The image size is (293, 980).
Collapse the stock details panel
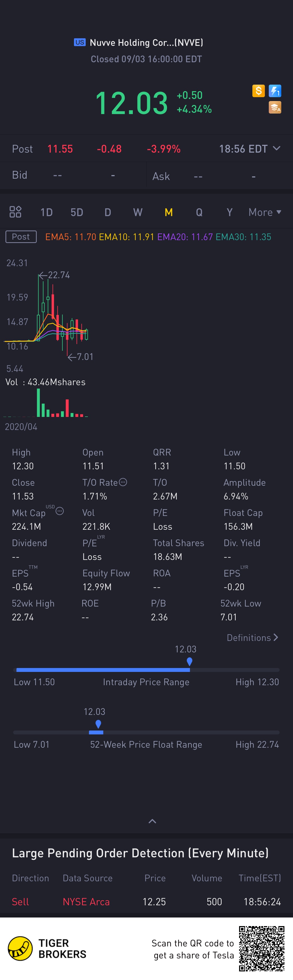click(x=152, y=821)
